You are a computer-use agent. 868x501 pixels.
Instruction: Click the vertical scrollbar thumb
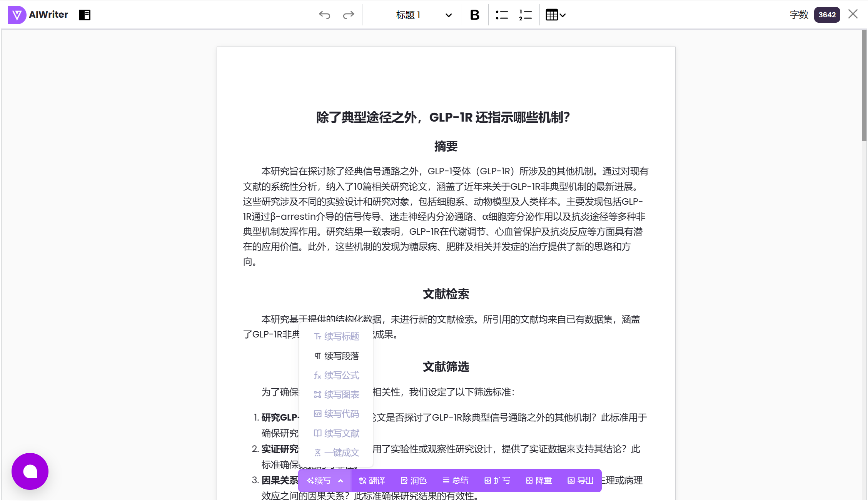coord(864,85)
